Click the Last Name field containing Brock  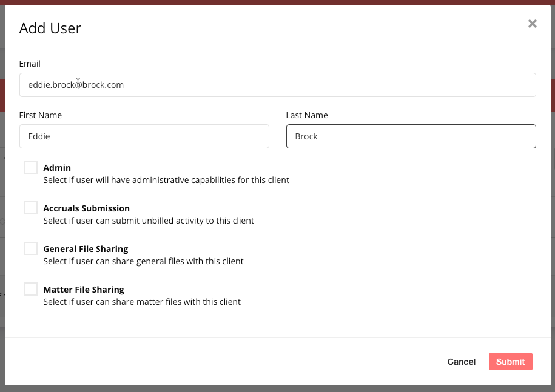411,136
